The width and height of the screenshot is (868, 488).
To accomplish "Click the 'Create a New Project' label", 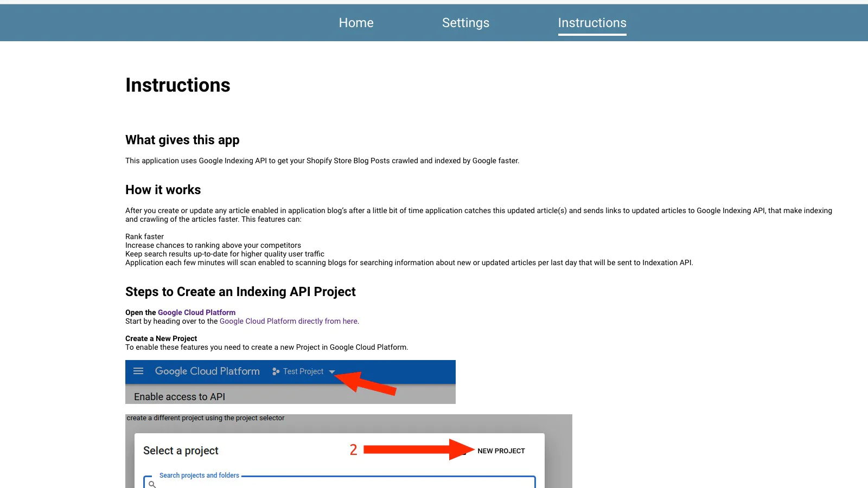I will [x=161, y=338].
